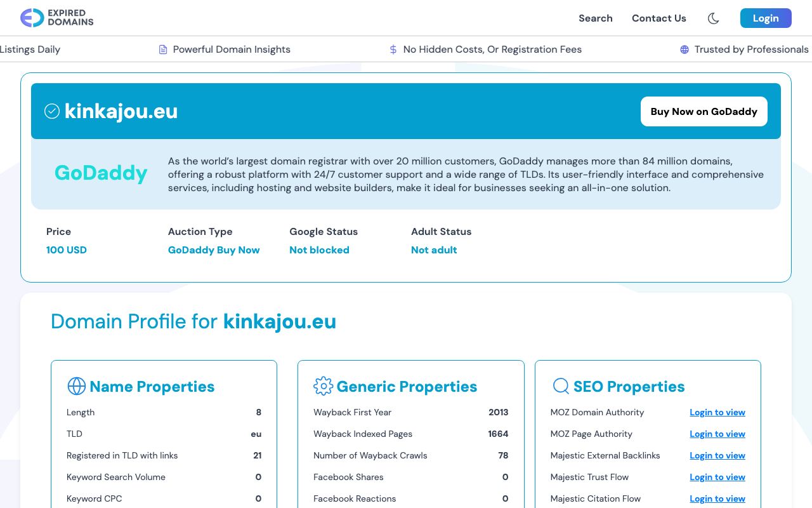
Task: Click No Hidden Costs, Or Registration Fees text
Action: coord(492,50)
